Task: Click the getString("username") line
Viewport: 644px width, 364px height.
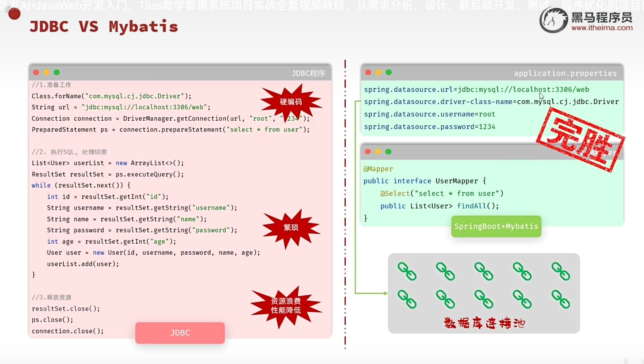Action: 142,208
